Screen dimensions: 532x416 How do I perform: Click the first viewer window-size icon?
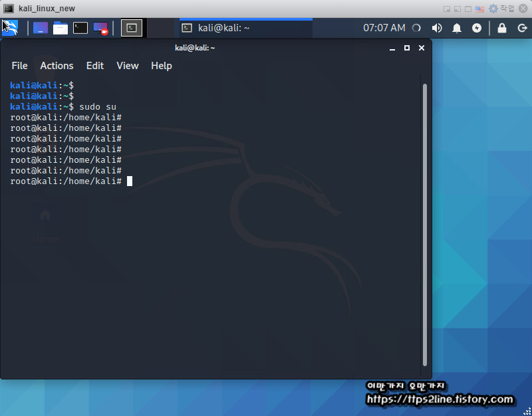pyautogui.click(x=447, y=9)
